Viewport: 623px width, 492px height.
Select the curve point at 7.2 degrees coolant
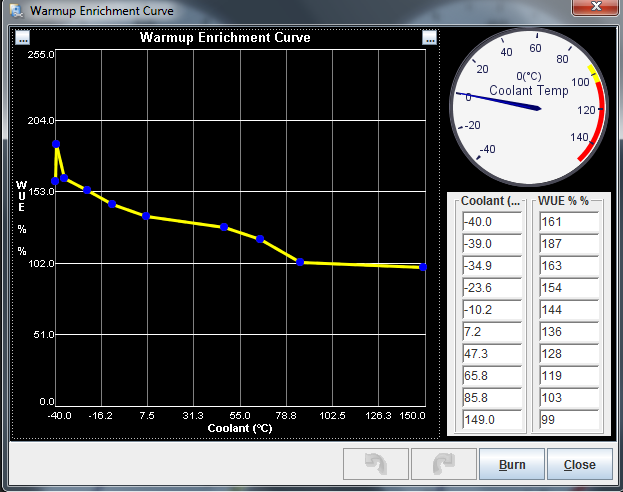tap(146, 216)
